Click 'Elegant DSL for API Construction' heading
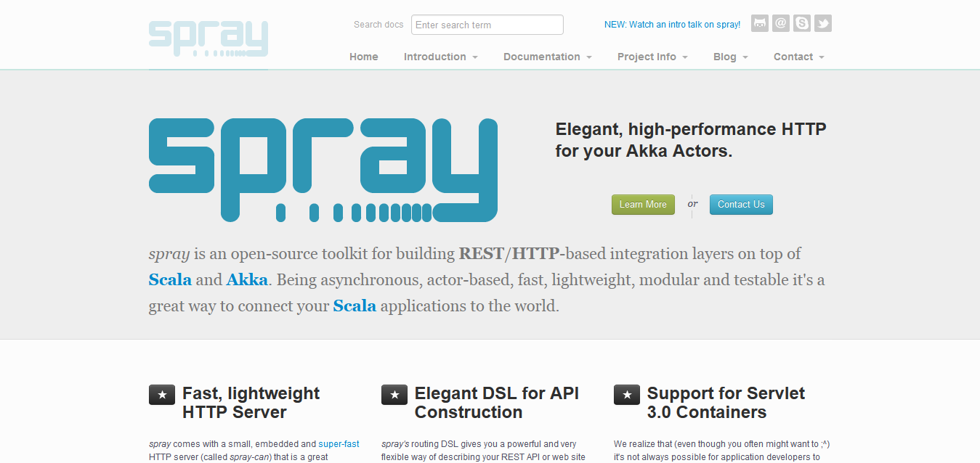Image resolution: width=980 pixels, height=463 pixels. [x=497, y=403]
